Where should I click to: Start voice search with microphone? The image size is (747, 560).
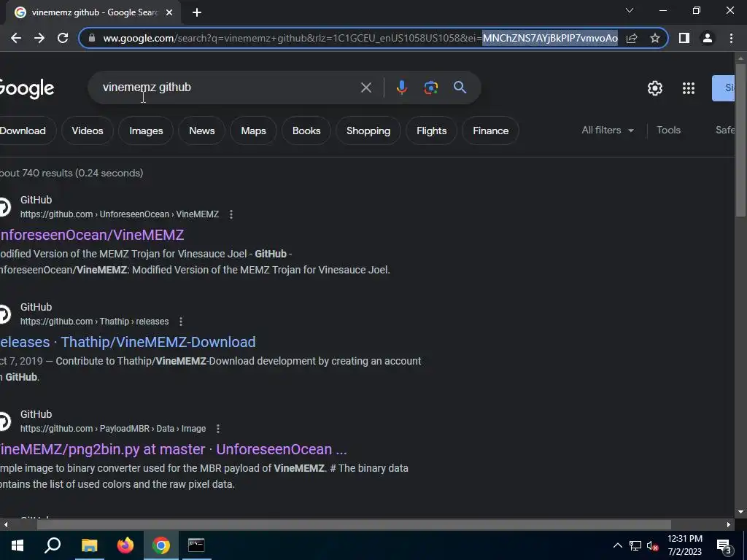coord(402,87)
